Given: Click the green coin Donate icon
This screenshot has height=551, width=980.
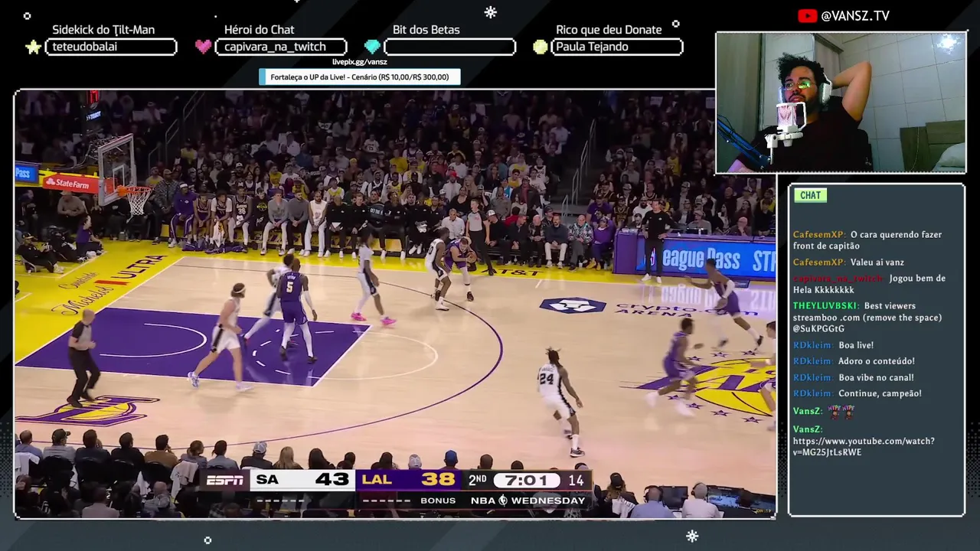Looking at the screenshot, I should 541,47.
